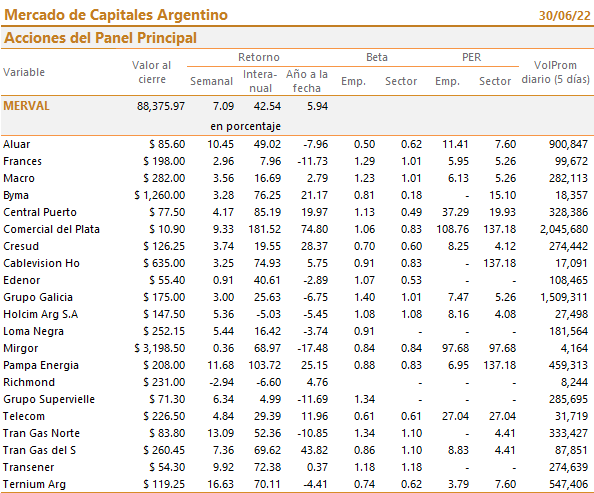Image resolution: width=594 pixels, height=493 pixels.
Task: Select the MERVAL index row label
Action: tap(27, 106)
